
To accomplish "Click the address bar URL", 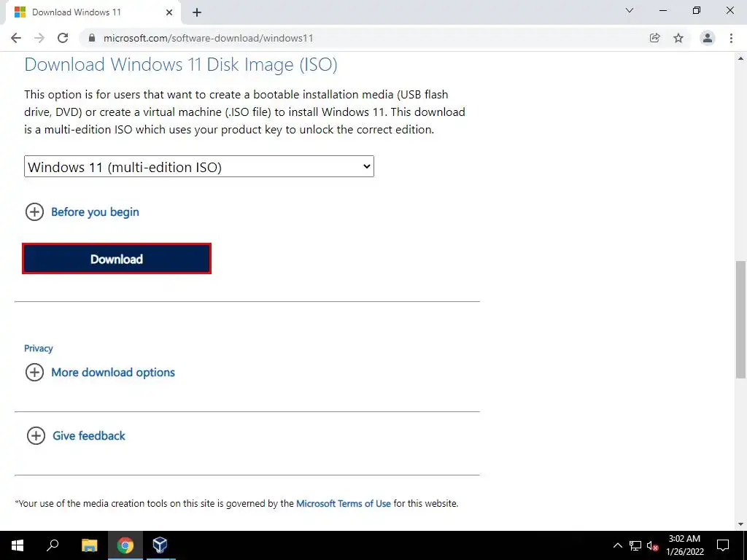I will [208, 38].
